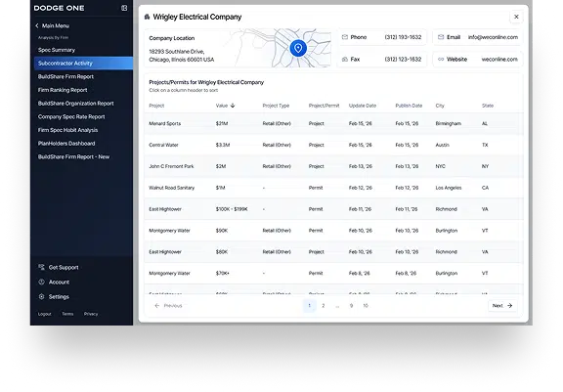563x392 pixels.
Task: Click the DODGE ONE logo
Action: point(60,8)
